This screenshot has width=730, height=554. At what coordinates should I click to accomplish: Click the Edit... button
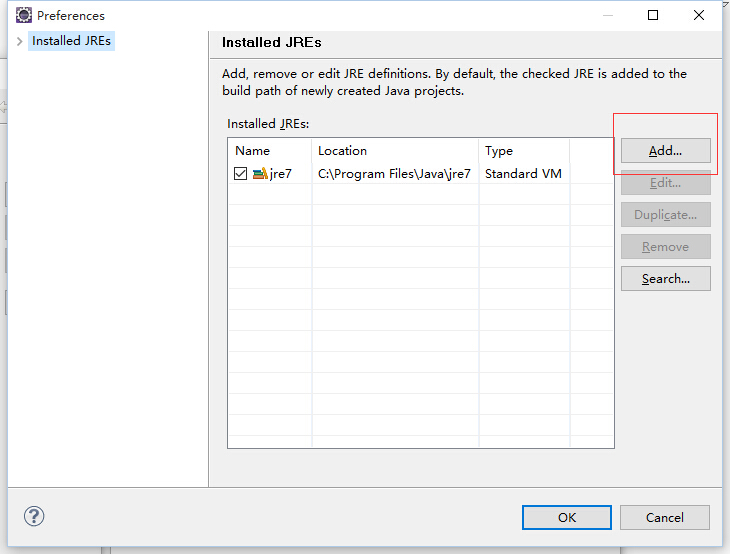tap(665, 182)
